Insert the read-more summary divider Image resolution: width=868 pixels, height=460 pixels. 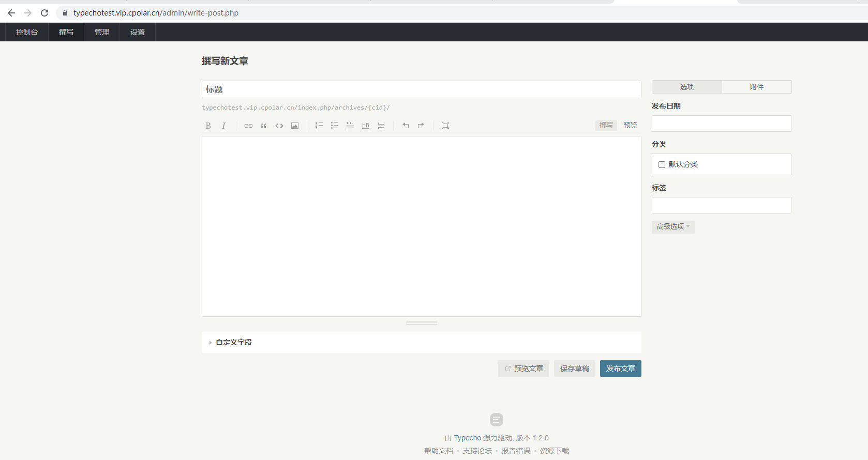(x=381, y=126)
